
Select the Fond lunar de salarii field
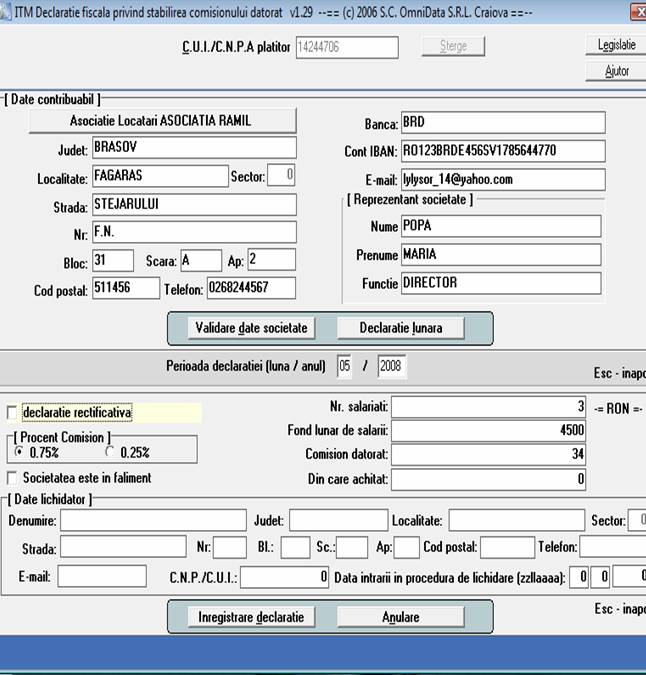coord(488,431)
